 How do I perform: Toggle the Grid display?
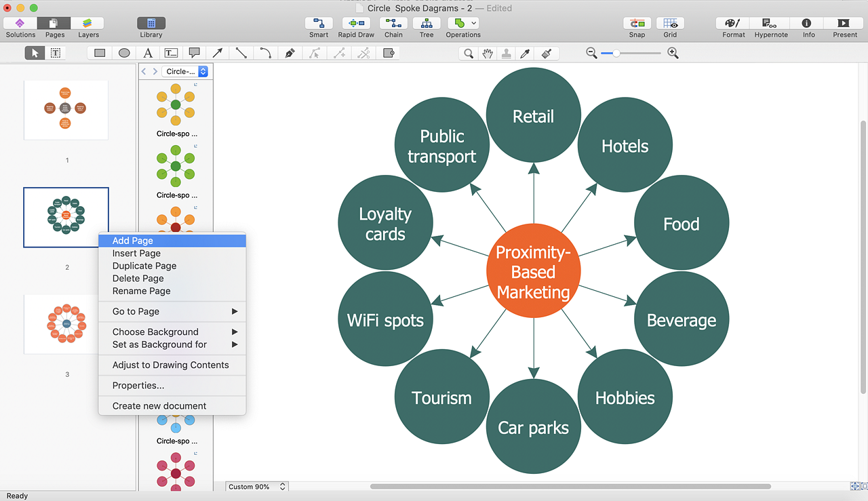(669, 27)
